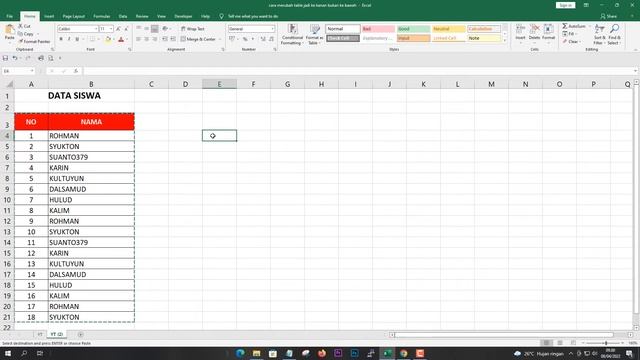Toggle Bold formatting
This screenshot has height=360, width=640.
click(x=61, y=39)
